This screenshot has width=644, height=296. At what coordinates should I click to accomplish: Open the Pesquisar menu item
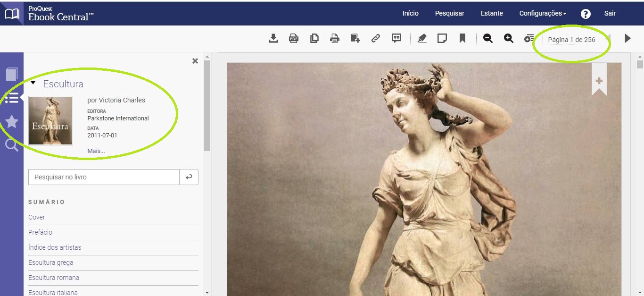tap(449, 13)
